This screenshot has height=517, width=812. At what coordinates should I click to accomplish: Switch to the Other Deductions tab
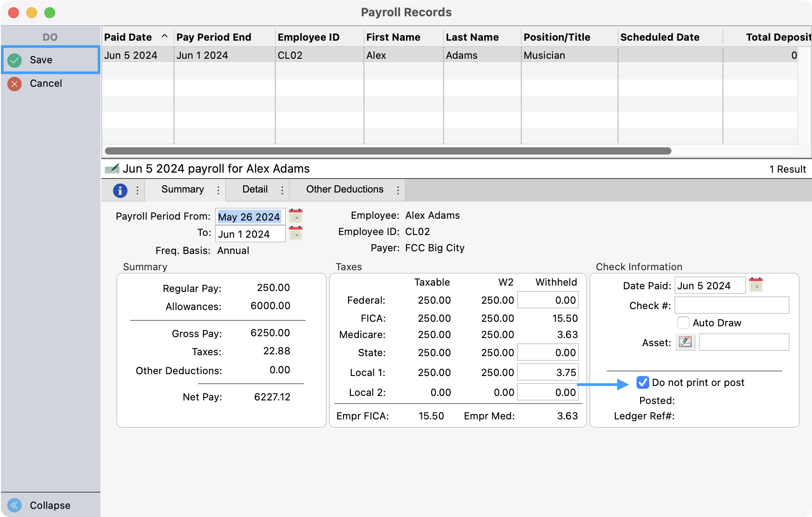pos(345,189)
